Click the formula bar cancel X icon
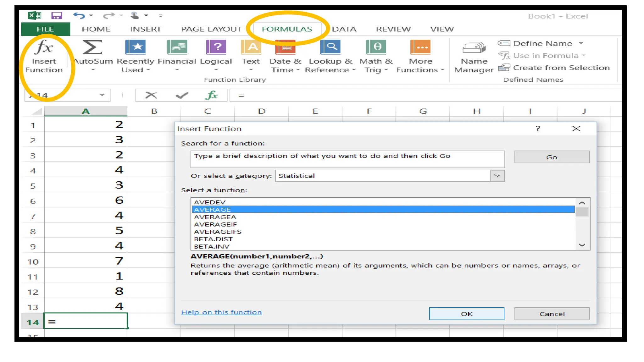644x362 pixels. 151,95
